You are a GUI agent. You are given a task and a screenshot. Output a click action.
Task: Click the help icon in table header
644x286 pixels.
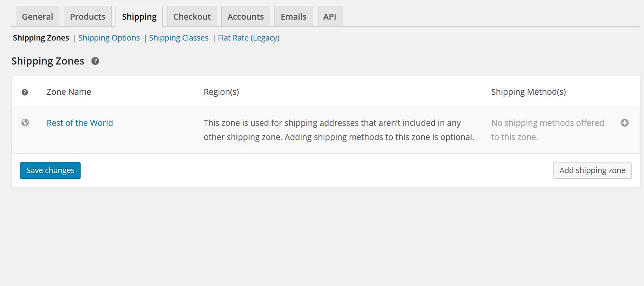click(x=25, y=92)
